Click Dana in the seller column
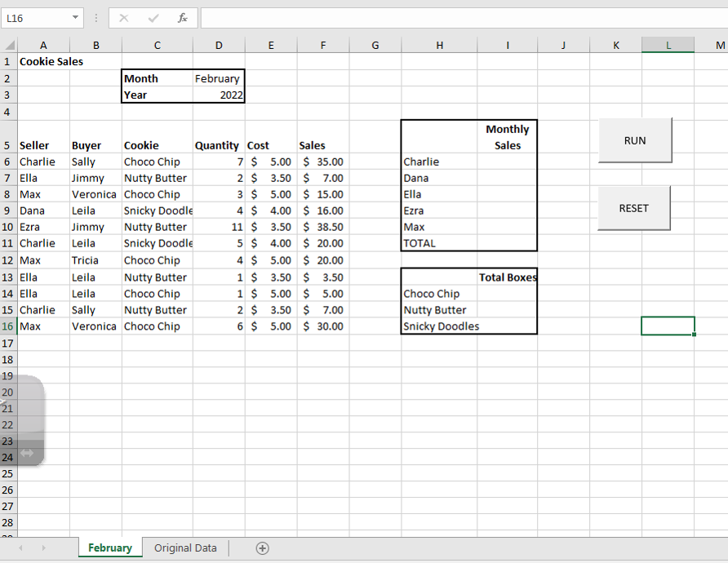The width and height of the screenshot is (728, 563). tap(43, 211)
